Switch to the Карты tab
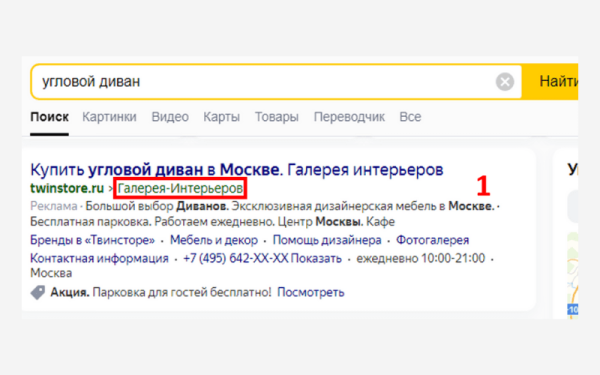Screen dimensions: 600x375 (222, 117)
